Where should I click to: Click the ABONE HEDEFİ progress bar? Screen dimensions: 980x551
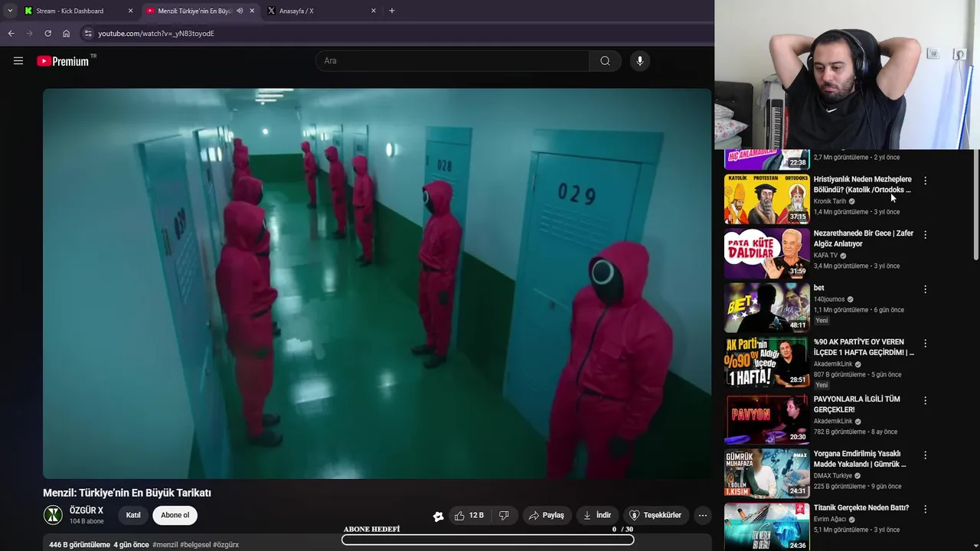488,540
